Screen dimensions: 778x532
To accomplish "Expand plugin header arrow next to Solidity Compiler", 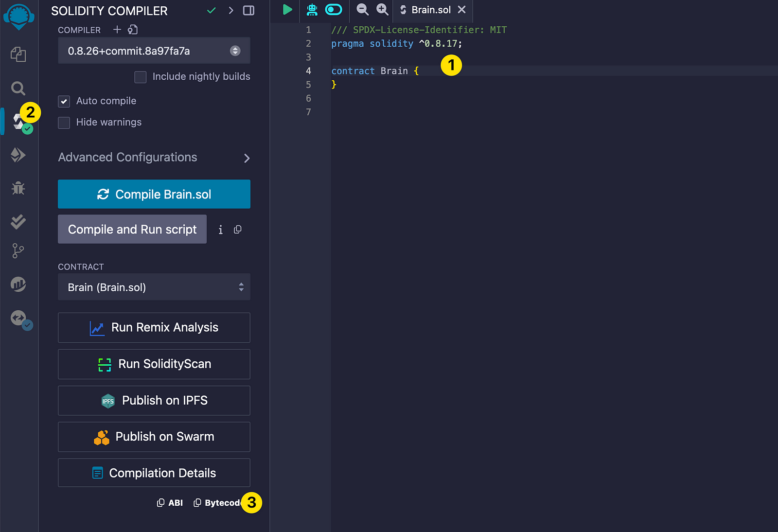I will point(231,10).
